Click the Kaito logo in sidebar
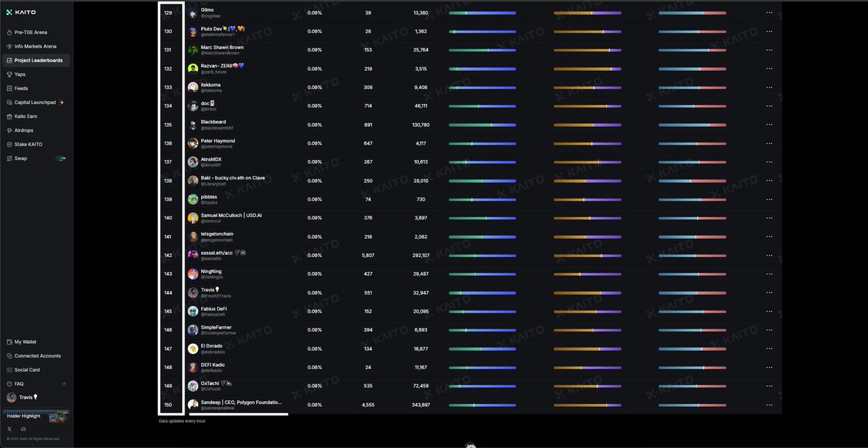 (21, 12)
